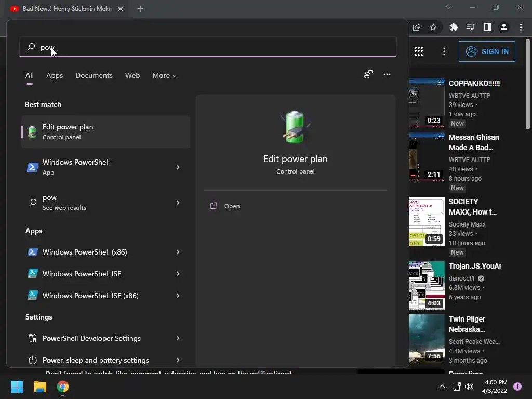The height and width of the screenshot is (399, 532).
Task: Open Chrome three-dot menu
Action: coord(521,27)
